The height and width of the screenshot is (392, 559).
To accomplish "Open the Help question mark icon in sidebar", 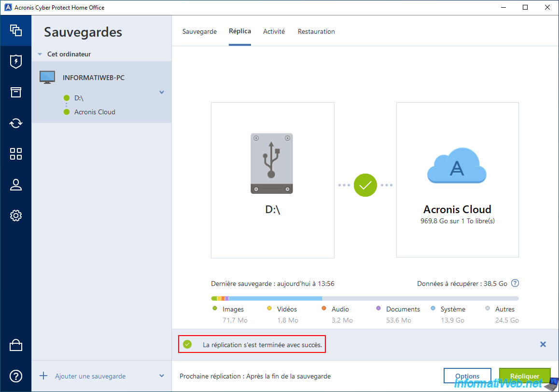I will (x=15, y=376).
